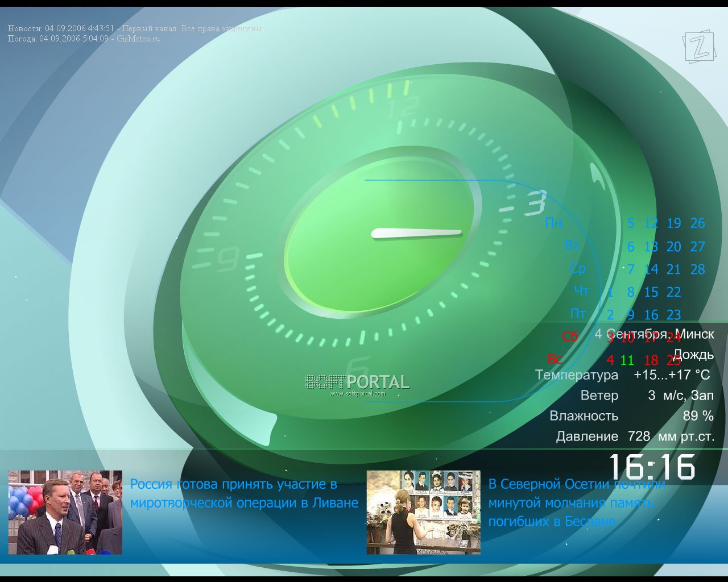Click numeral 3 on the clock face
The height and width of the screenshot is (582, 728).
tap(533, 203)
